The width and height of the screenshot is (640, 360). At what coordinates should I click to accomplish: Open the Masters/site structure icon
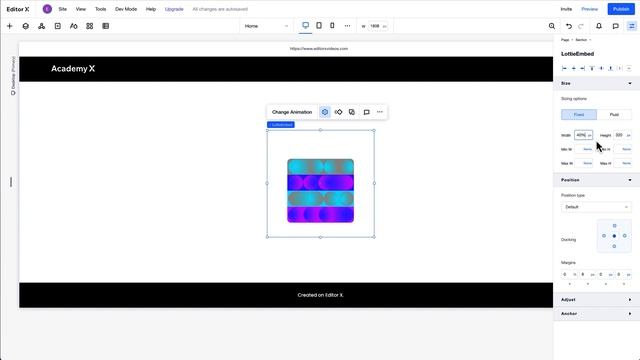pos(41,26)
